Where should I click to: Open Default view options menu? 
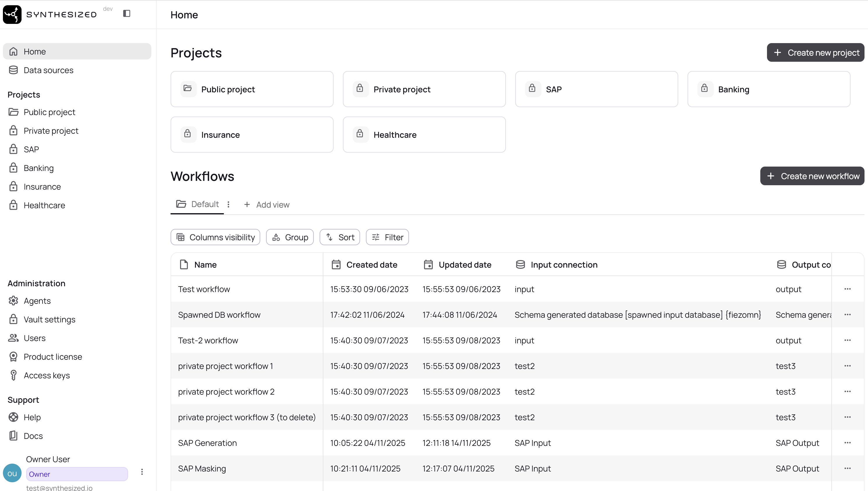coord(228,204)
